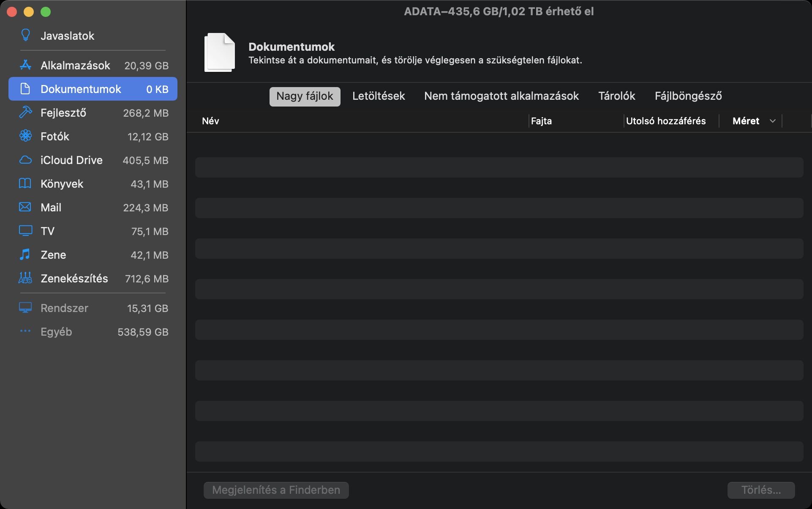The height and width of the screenshot is (509, 812).
Task: Click the Mail envelope icon
Action: (25, 207)
